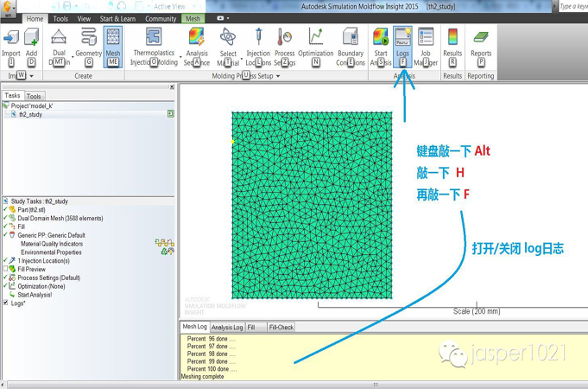Select the Tools pane tab
This screenshot has height=389, width=588.
point(34,96)
